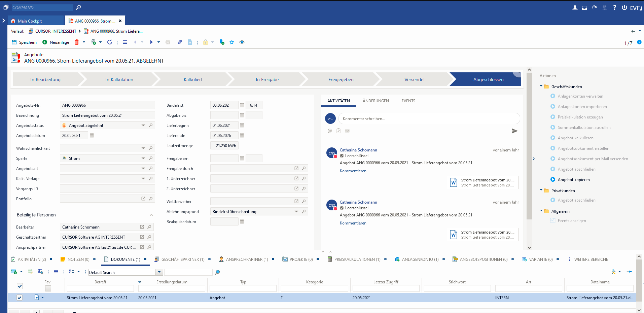Viewport: 644px width, 313px height.
Task: Click the red delete trash icon
Action: point(77,42)
